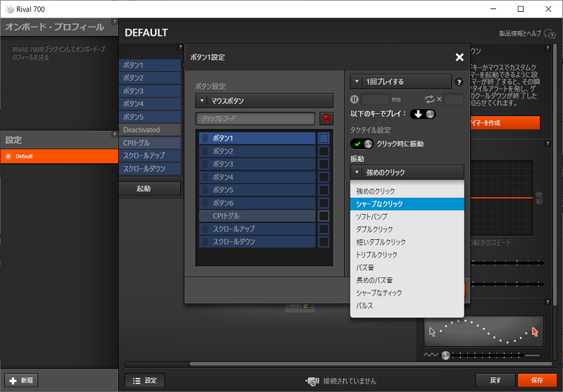
Task: Click the repeat loop icon
Action: (429, 99)
